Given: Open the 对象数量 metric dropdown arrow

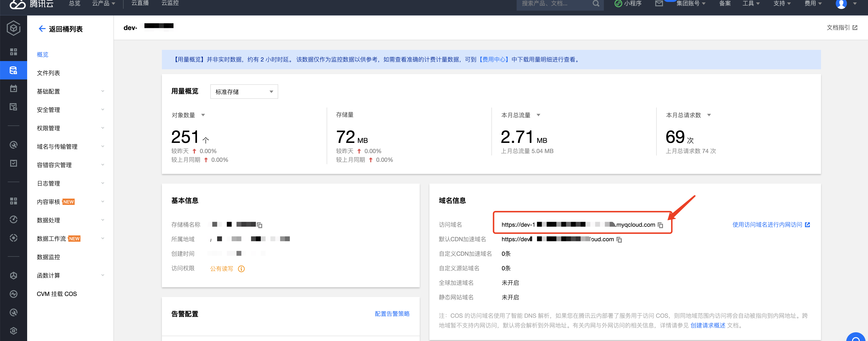Looking at the screenshot, I should coord(203,115).
